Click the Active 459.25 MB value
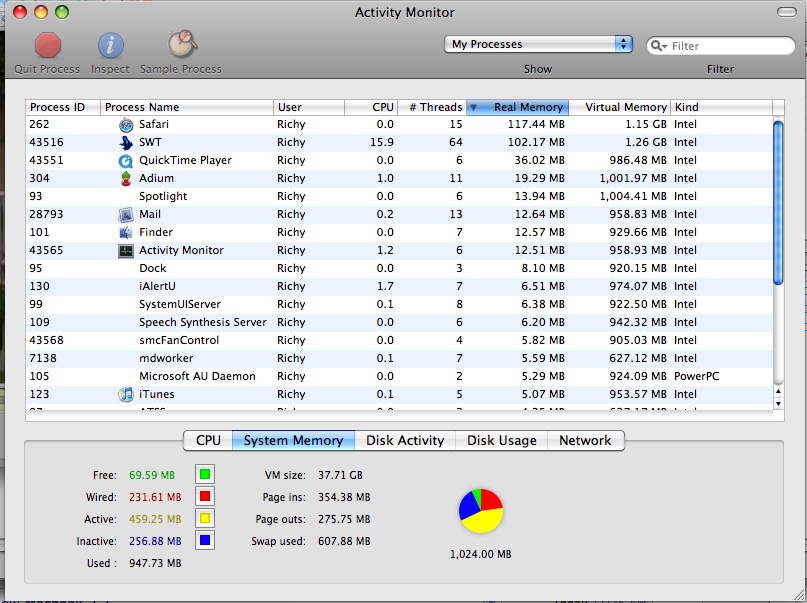Image resolution: width=807 pixels, height=603 pixels. tap(155, 519)
